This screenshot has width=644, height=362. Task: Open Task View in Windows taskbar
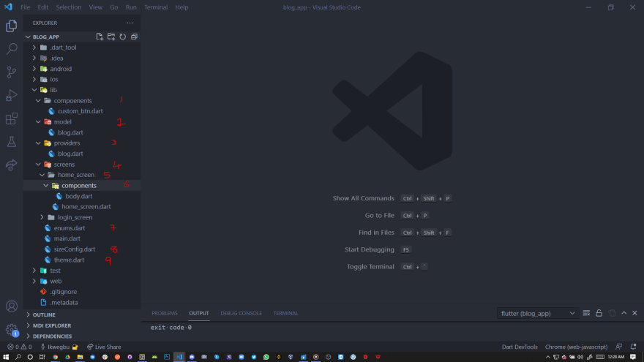pos(42,357)
